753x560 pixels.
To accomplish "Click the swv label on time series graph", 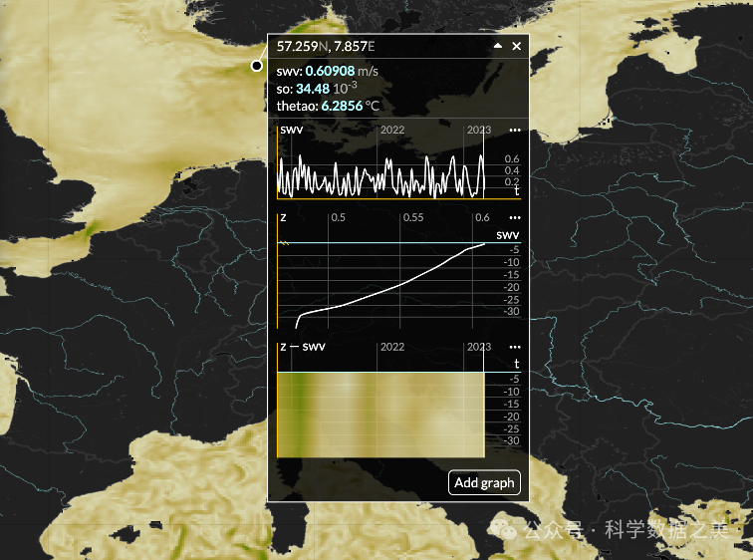I will coord(292,130).
